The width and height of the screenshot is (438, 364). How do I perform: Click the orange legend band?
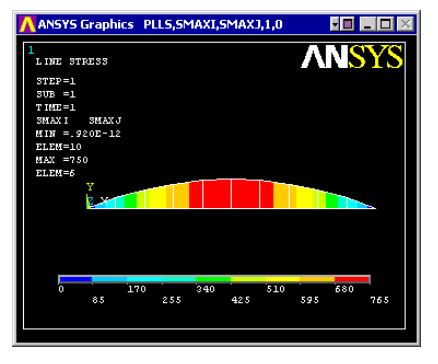(x=317, y=279)
